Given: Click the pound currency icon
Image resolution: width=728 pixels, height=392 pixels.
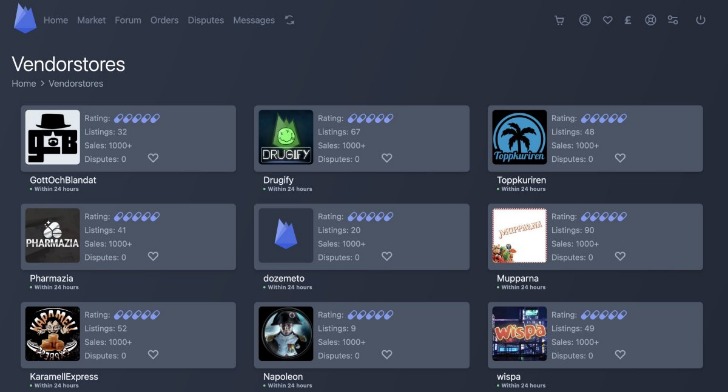Looking at the screenshot, I should click(628, 20).
